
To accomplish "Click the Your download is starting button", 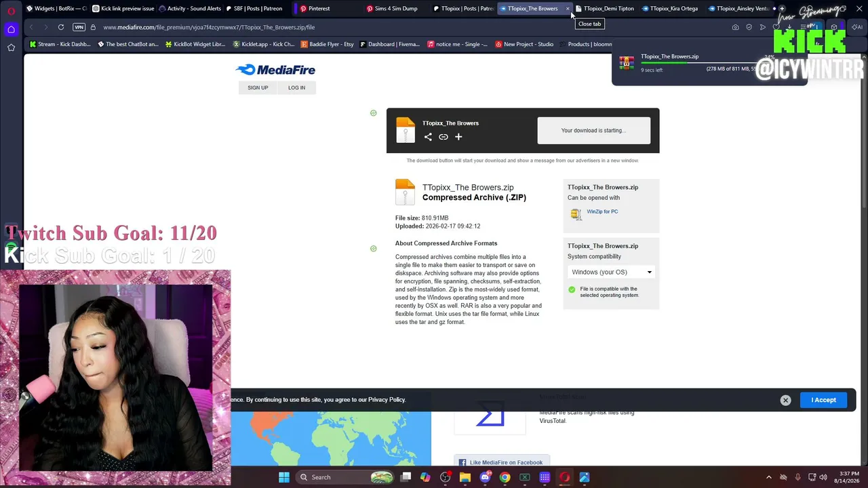I will (x=594, y=130).
